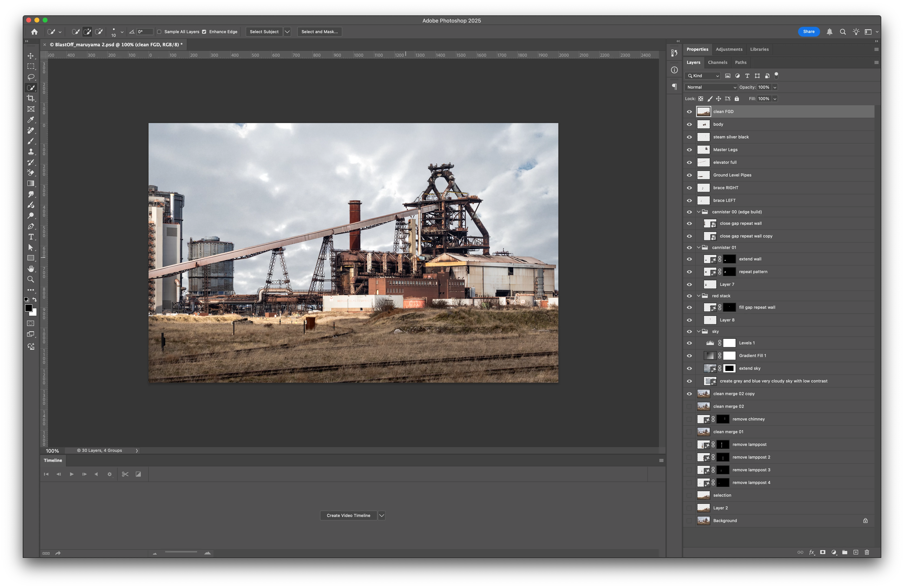Image resolution: width=904 pixels, height=588 pixels.
Task: Show the hidden Background layer
Action: [x=689, y=521]
